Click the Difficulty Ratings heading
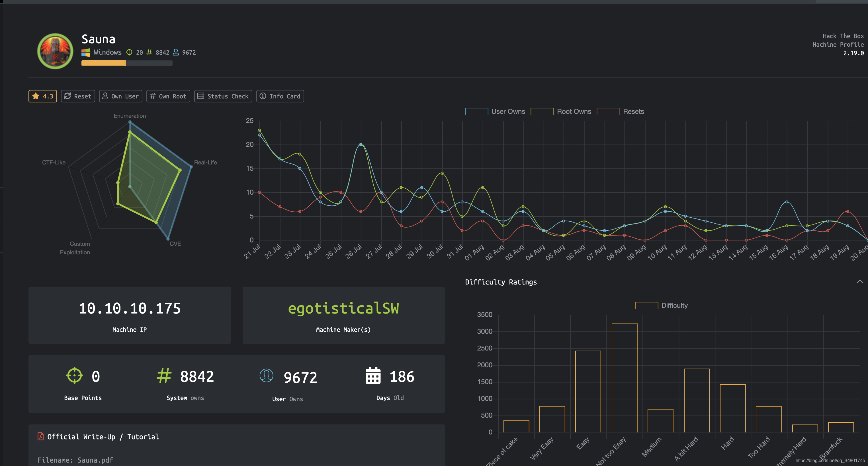 [x=501, y=282]
